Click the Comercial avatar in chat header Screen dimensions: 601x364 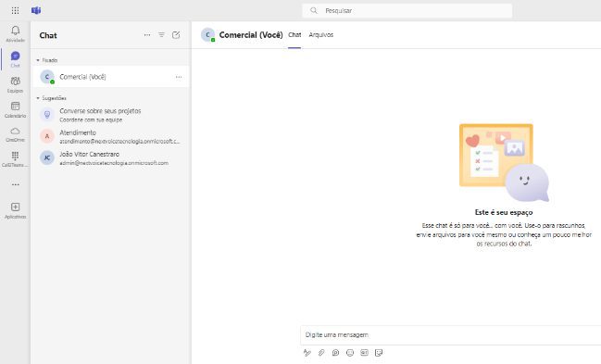click(207, 35)
